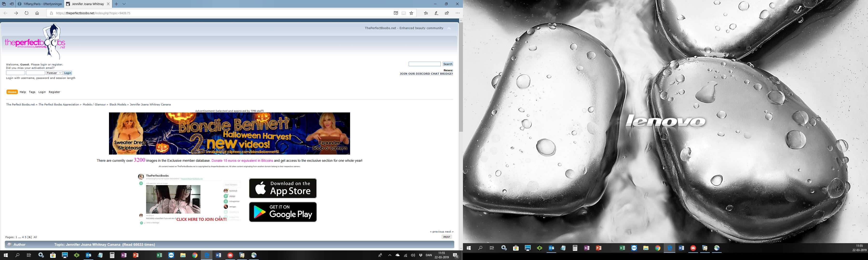This screenshot has height=260, width=868.
Task: Open Microsoft Store on the Lenovo-wallpaper taskbar
Action: 515,248
